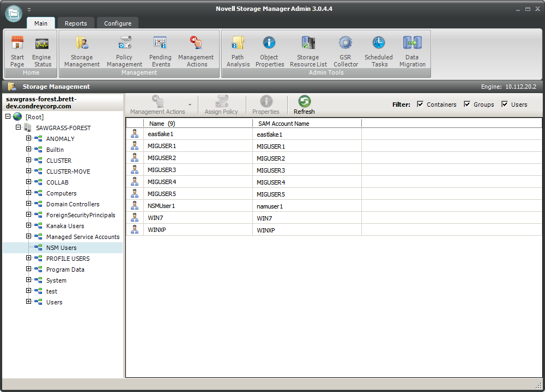
Task: Open the Storage Resource List
Action: point(308,51)
